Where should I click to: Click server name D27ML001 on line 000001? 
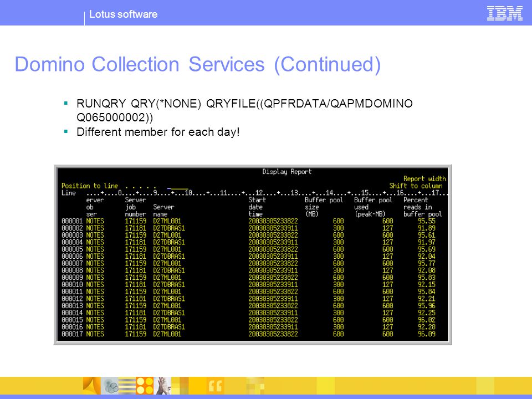167,221
